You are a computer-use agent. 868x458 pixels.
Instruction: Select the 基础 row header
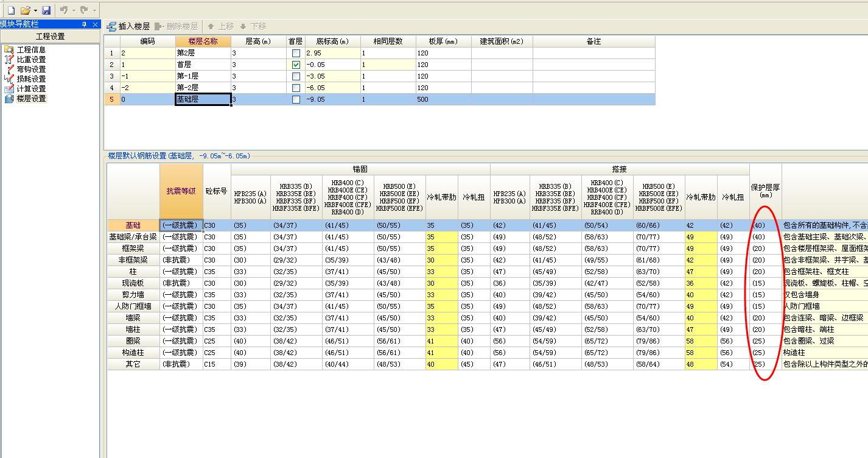point(133,225)
